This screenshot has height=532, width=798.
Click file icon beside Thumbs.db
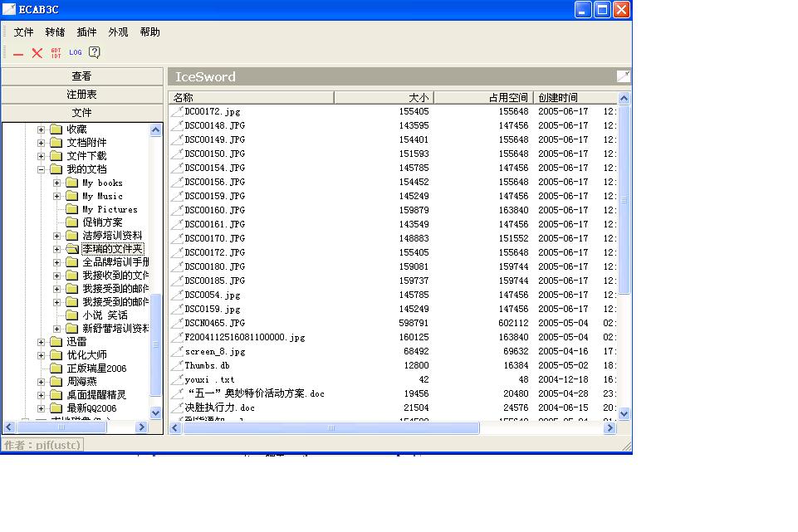pos(177,365)
